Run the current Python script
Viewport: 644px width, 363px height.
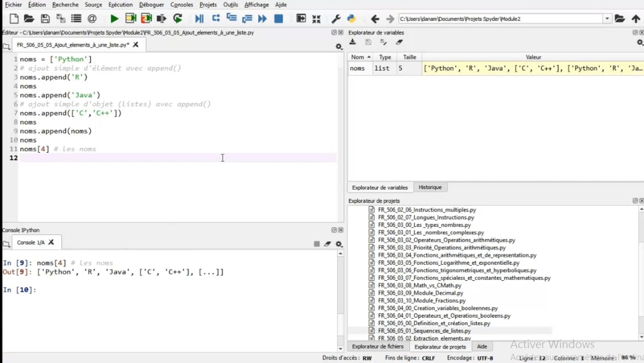click(113, 18)
